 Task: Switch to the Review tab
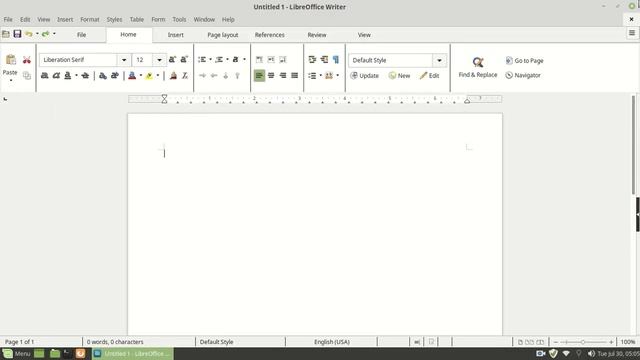click(317, 35)
